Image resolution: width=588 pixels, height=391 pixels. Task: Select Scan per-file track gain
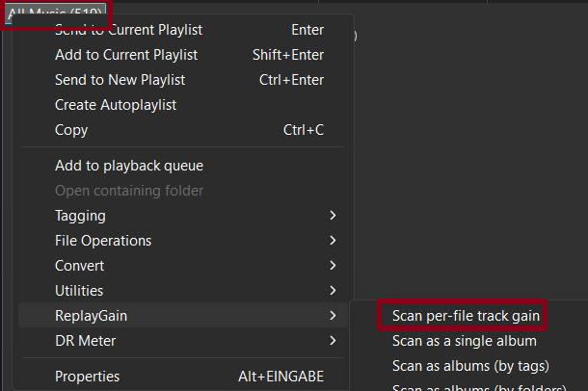[467, 315]
